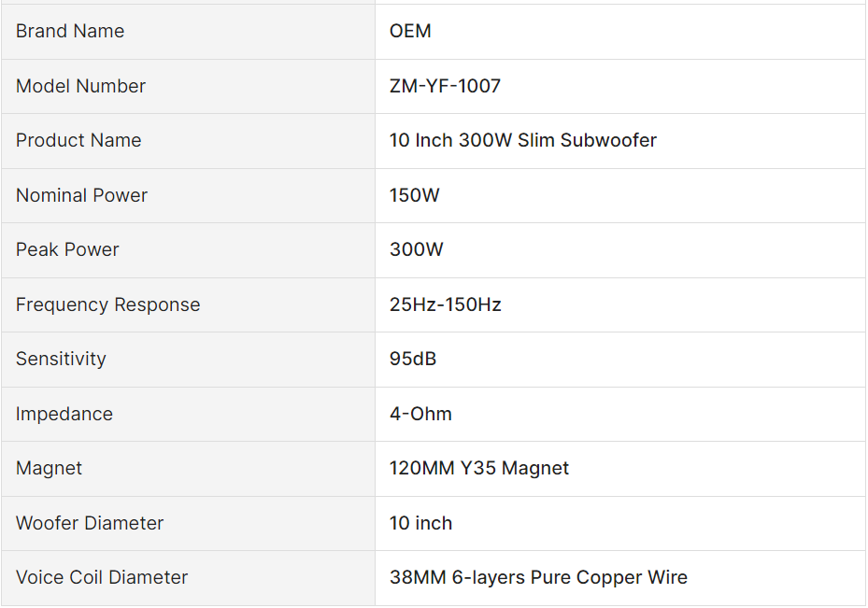The image size is (868, 608).
Task: Click the Product Name label
Action: pos(78,140)
